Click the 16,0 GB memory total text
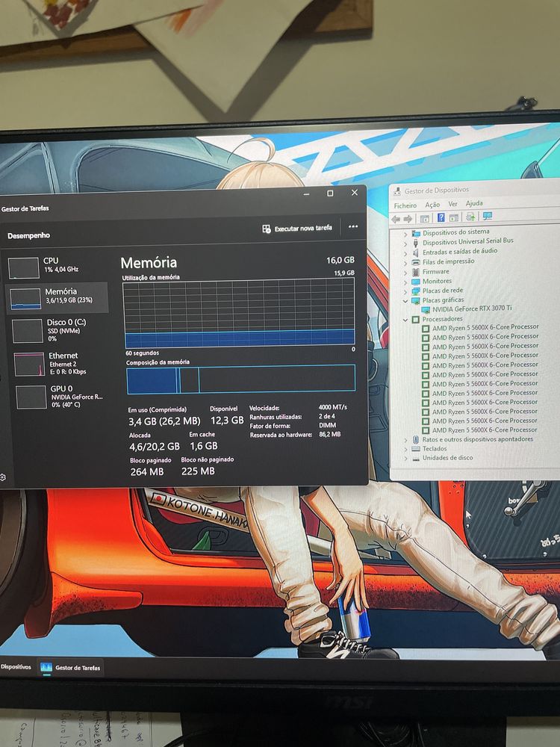The image size is (560, 747). click(340, 260)
